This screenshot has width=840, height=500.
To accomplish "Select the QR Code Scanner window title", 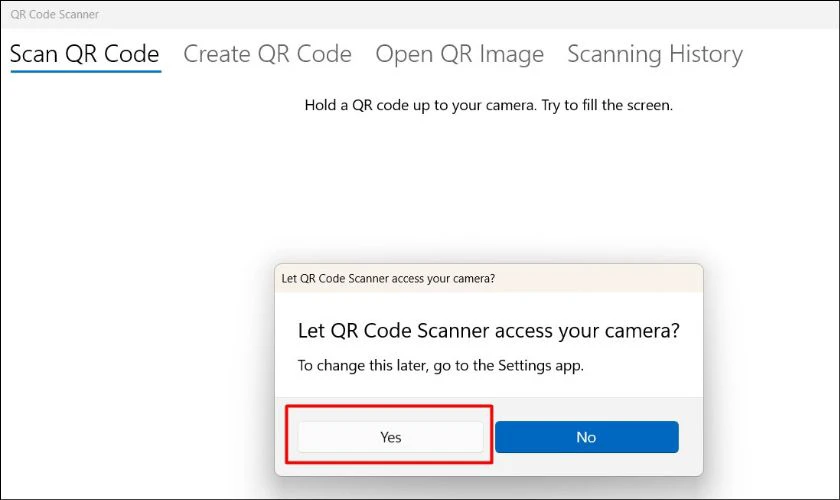I will click(x=55, y=14).
